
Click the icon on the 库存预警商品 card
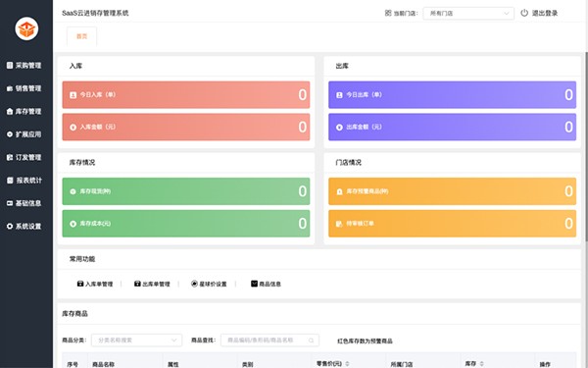339,191
